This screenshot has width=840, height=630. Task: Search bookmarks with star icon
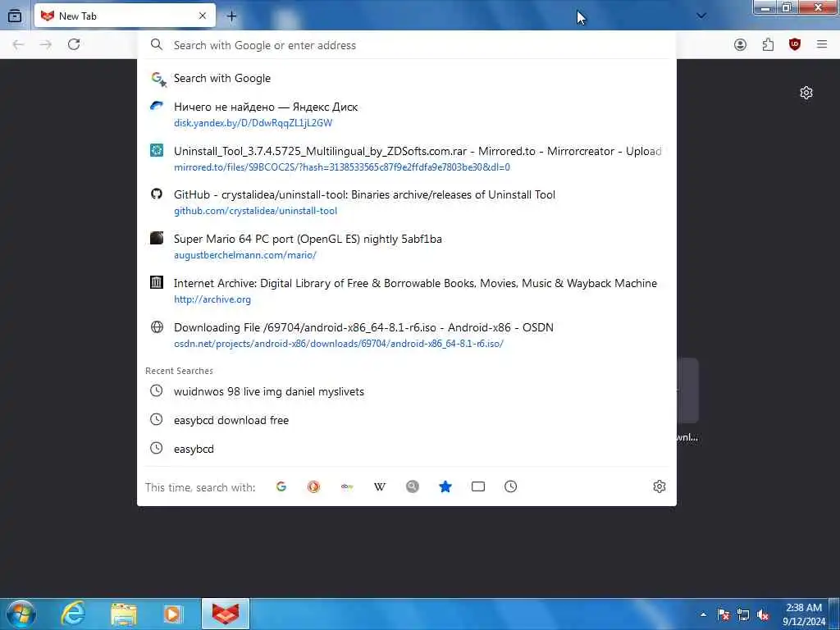445,486
